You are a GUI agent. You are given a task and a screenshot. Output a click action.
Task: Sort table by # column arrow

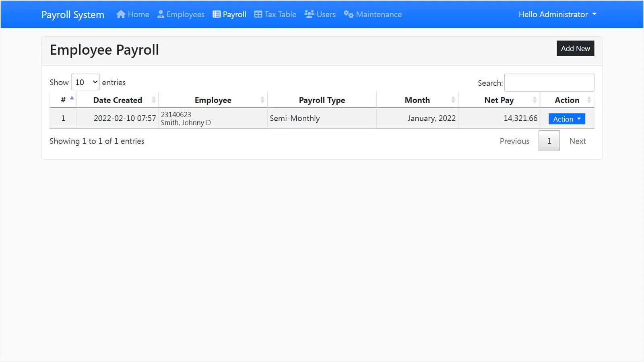(72, 98)
